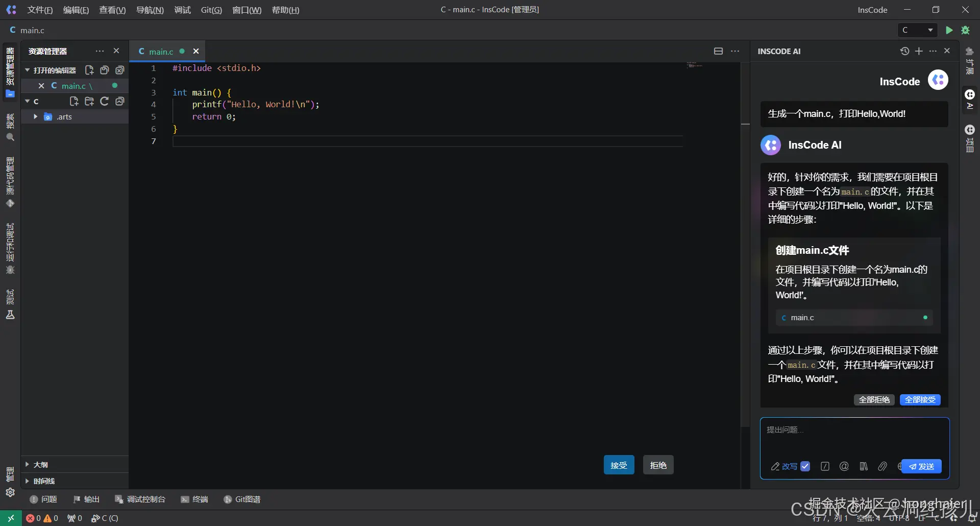980x526 pixels.
Task: Open the 导航(N) menu
Action: point(150,10)
